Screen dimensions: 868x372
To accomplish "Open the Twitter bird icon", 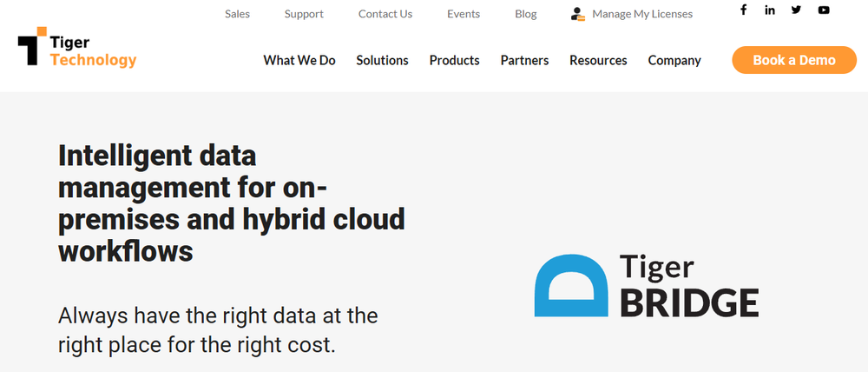I will (x=797, y=10).
